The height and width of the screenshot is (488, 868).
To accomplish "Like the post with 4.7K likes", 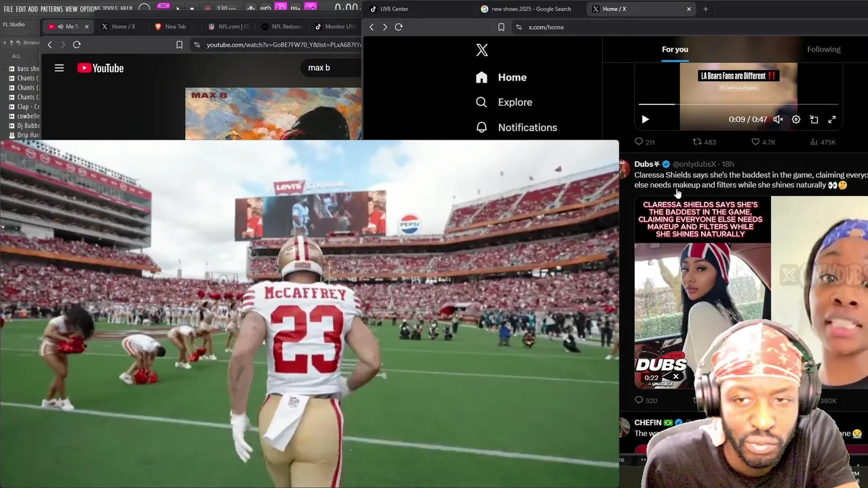I will (763, 142).
